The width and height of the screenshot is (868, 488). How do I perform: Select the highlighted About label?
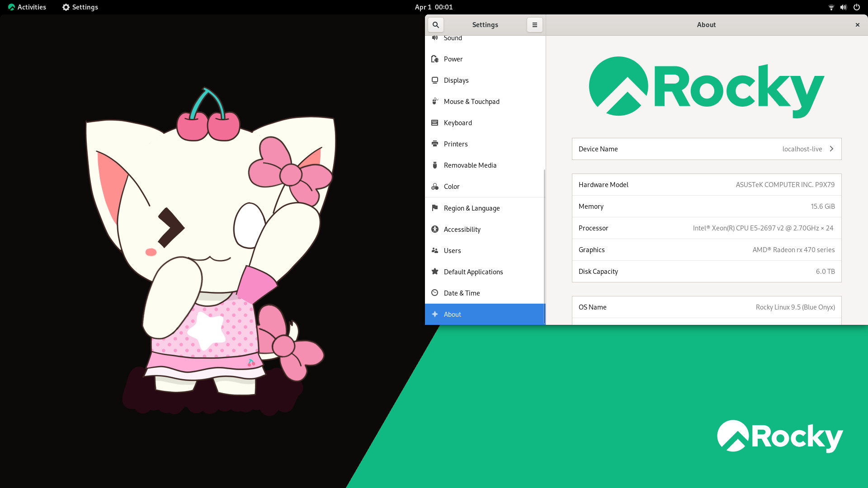click(x=453, y=314)
